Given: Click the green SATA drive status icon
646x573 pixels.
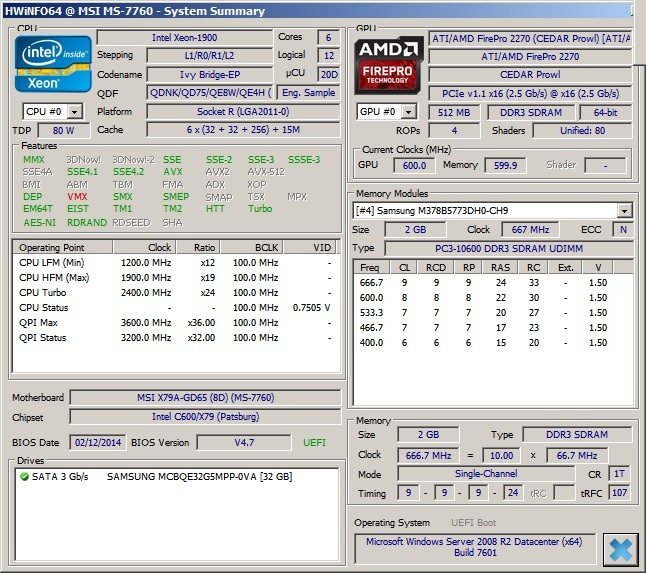Looking at the screenshot, I should coord(24,477).
